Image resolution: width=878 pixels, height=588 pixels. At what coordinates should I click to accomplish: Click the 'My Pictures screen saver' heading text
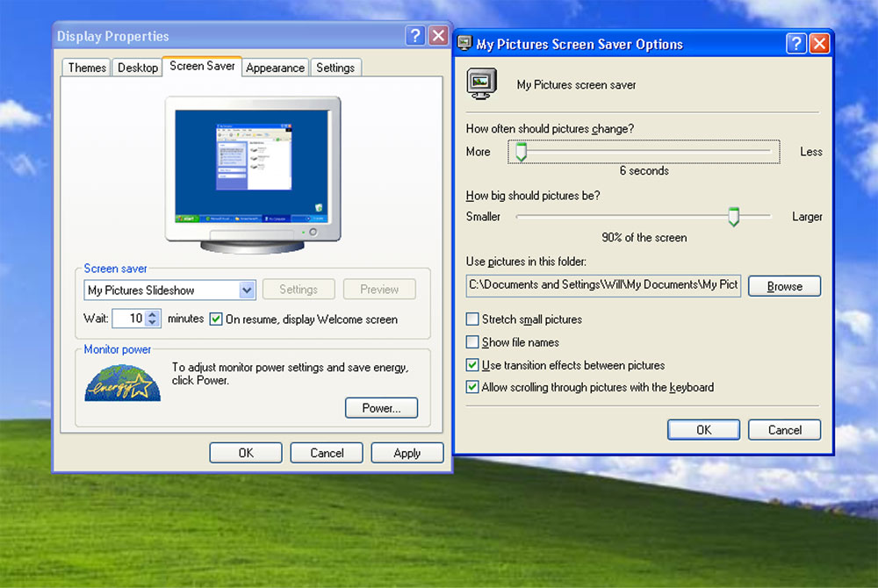pos(576,84)
